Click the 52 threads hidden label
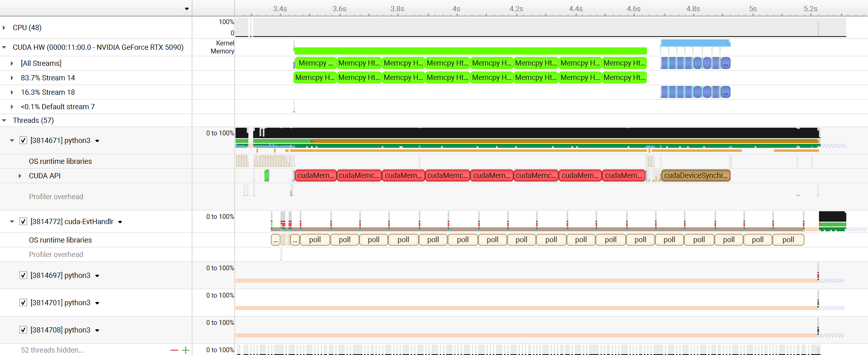 click(52, 350)
